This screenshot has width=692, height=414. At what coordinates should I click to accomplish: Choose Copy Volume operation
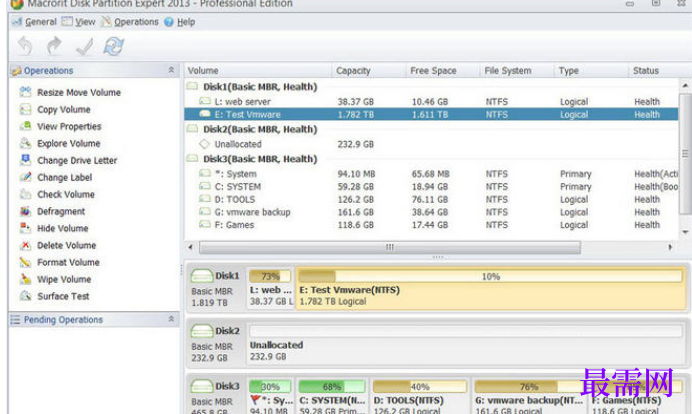64,109
